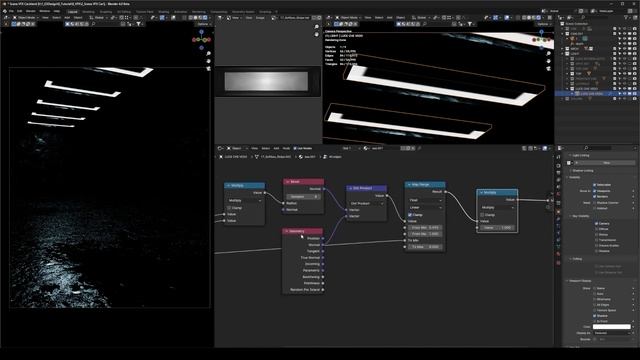Viewport: 640px width, 360px height.
Task: Switch to the Compositing workspace tab
Action: pos(219,12)
